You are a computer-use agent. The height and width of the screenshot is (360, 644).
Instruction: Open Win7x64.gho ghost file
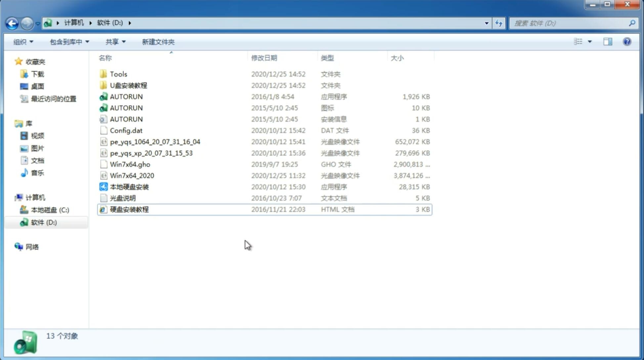pos(130,164)
